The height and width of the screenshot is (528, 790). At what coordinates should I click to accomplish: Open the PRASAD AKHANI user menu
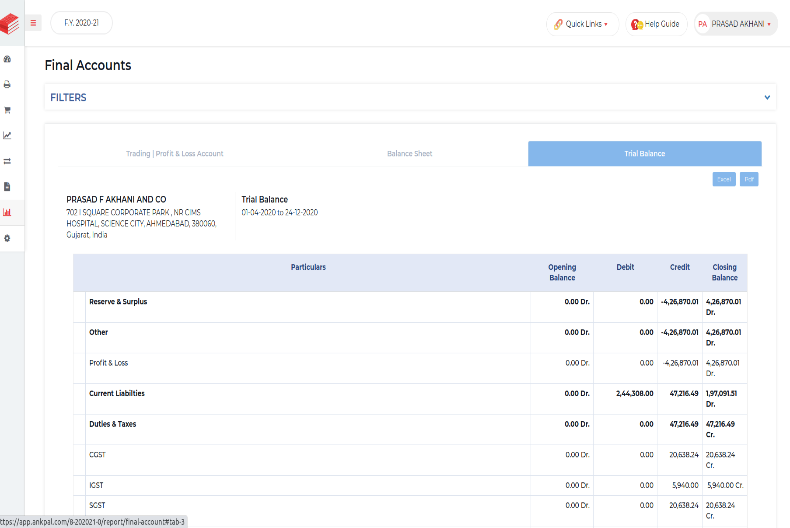click(x=735, y=23)
